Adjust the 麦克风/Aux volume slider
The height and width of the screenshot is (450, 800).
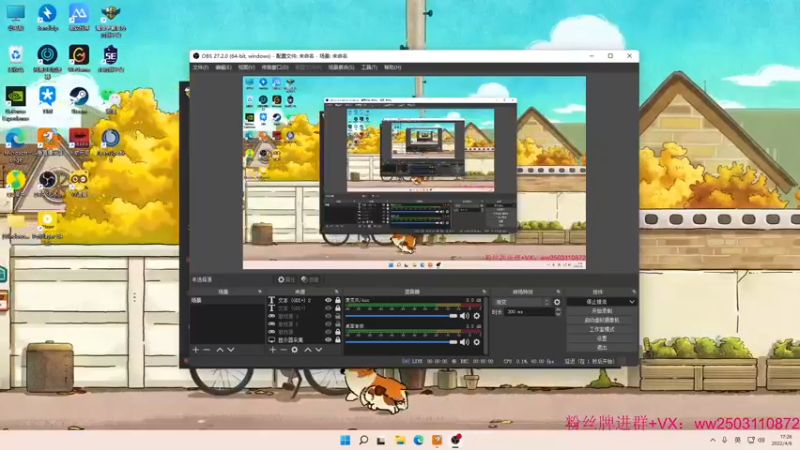point(402,316)
